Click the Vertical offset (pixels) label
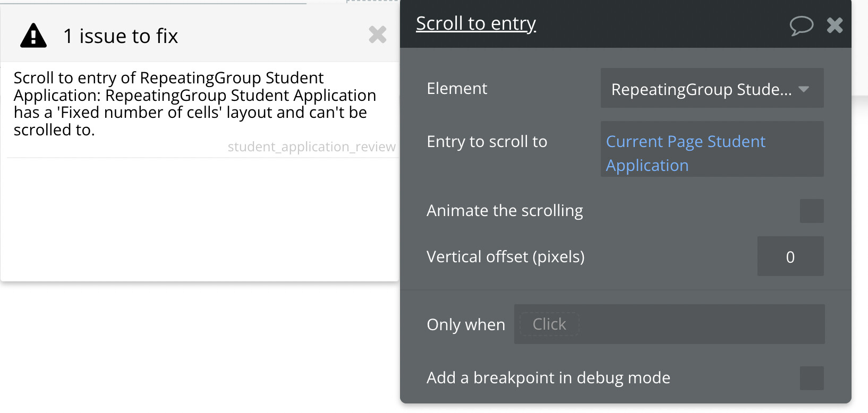 tap(505, 257)
